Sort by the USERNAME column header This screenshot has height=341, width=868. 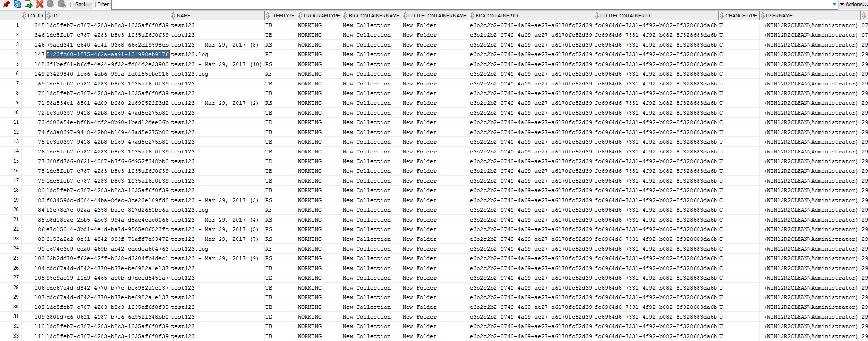[x=810, y=16]
